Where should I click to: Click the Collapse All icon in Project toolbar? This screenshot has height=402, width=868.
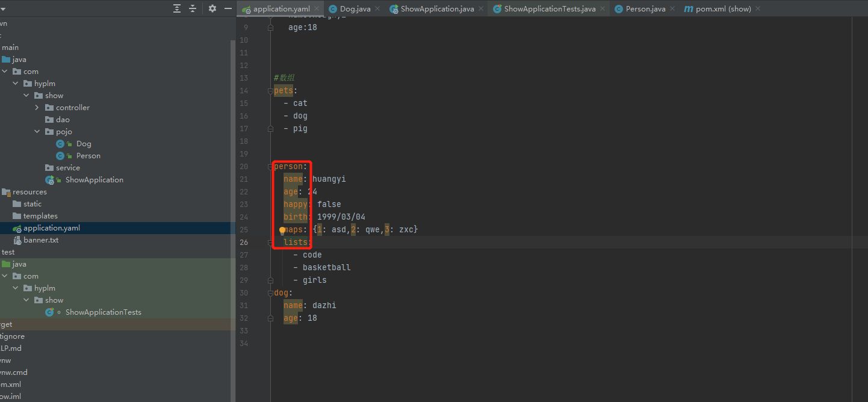pyautogui.click(x=193, y=8)
